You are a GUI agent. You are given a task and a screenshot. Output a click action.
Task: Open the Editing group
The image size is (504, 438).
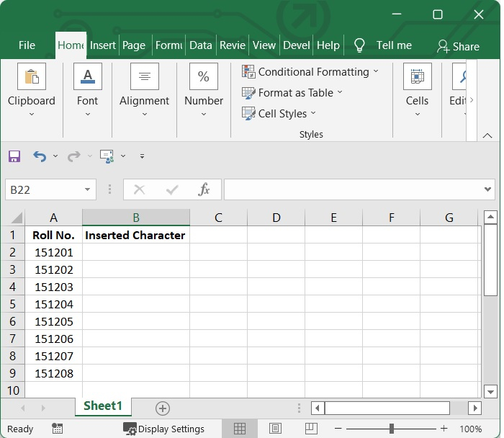pos(459,90)
